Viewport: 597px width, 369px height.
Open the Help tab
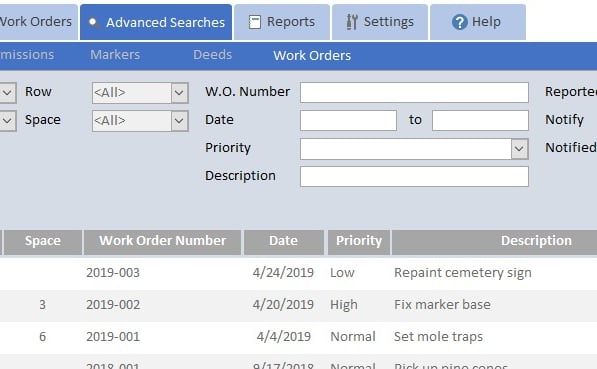[478, 22]
